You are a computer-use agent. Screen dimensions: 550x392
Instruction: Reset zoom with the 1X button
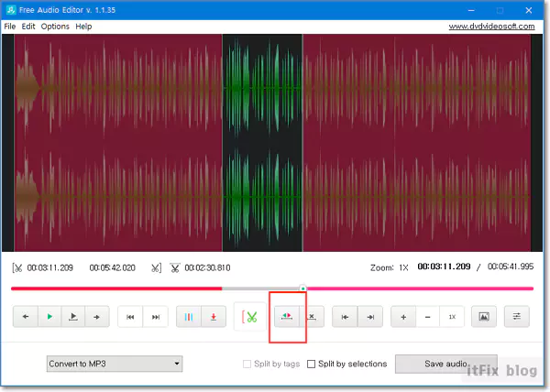pos(452,317)
